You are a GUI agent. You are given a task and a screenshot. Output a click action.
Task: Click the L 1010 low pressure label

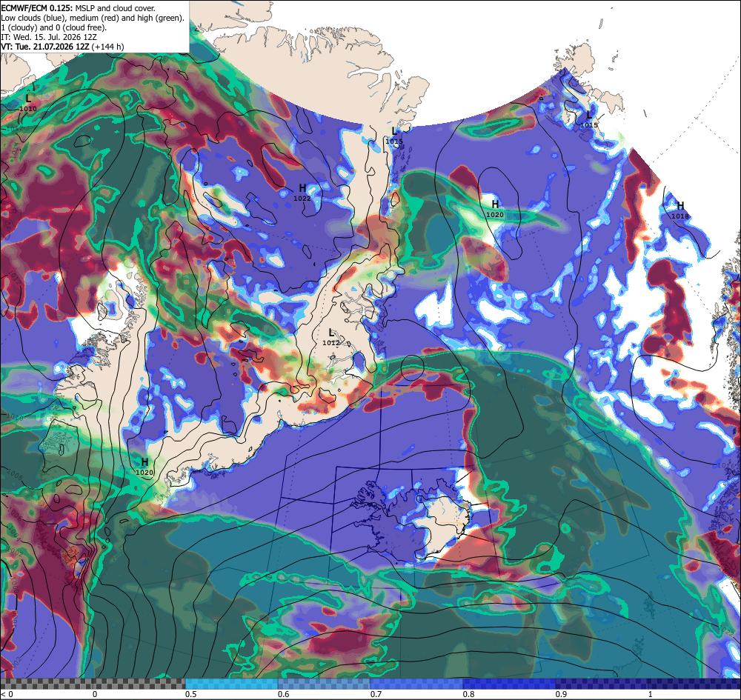point(28,103)
